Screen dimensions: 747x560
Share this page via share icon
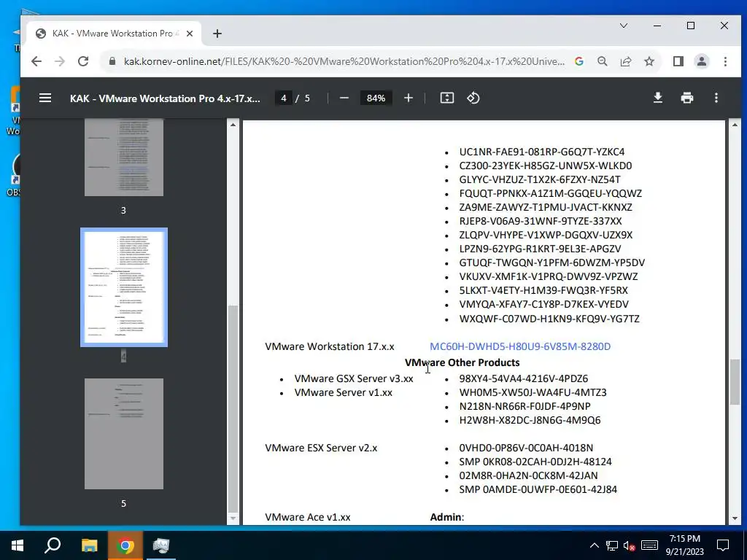click(x=625, y=61)
